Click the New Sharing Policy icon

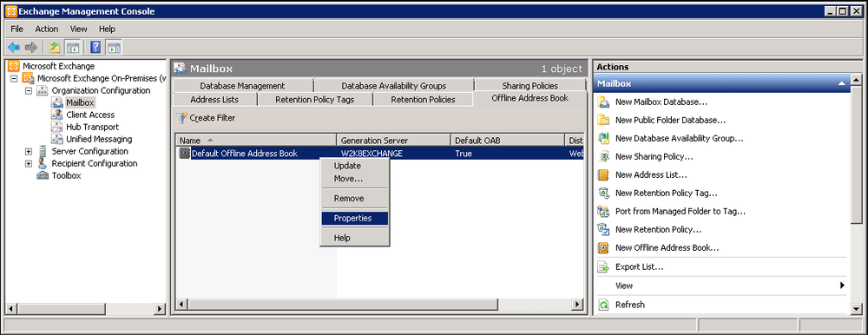pos(604,157)
